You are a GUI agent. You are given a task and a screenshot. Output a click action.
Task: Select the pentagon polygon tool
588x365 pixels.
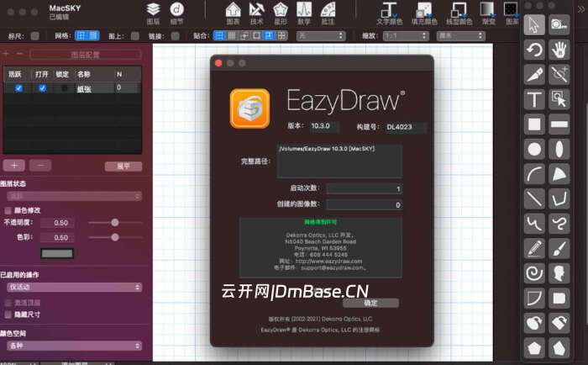point(534,347)
